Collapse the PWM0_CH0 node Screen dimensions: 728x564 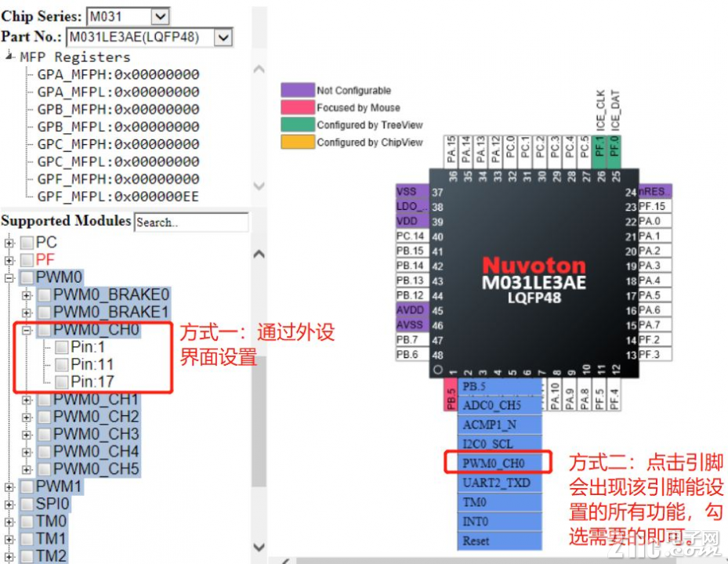[27, 330]
